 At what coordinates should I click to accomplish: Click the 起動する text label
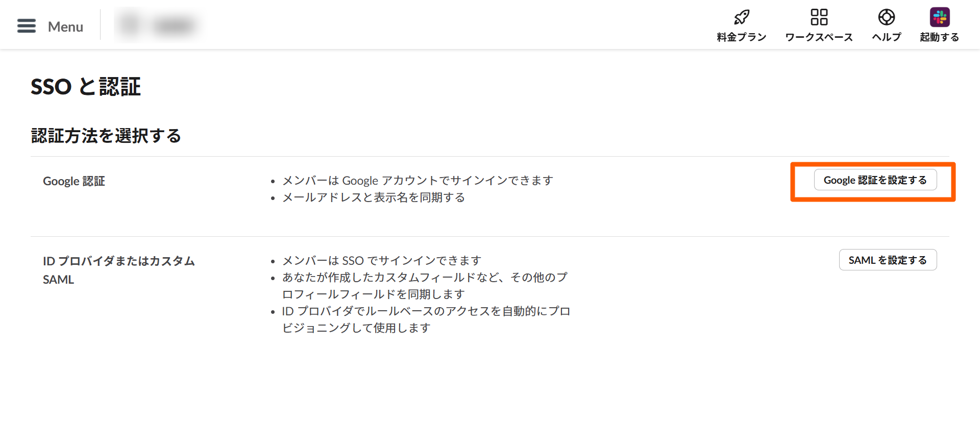pyautogui.click(x=939, y=37)
